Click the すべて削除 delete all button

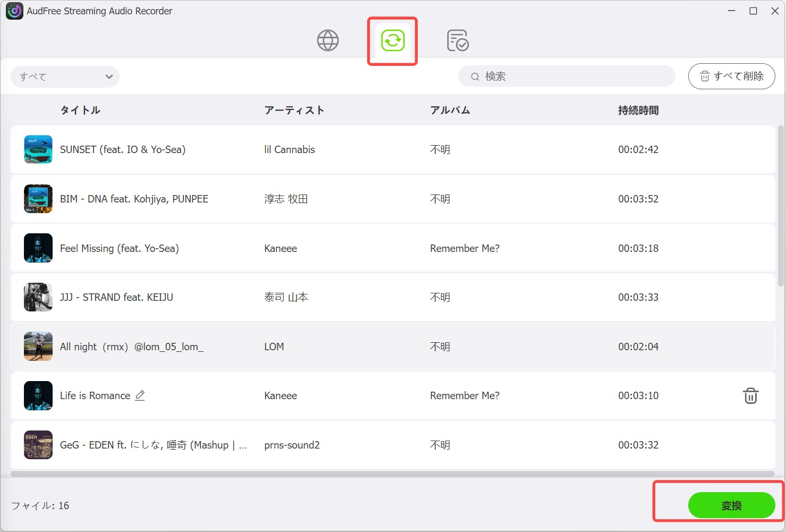point(731,77)
